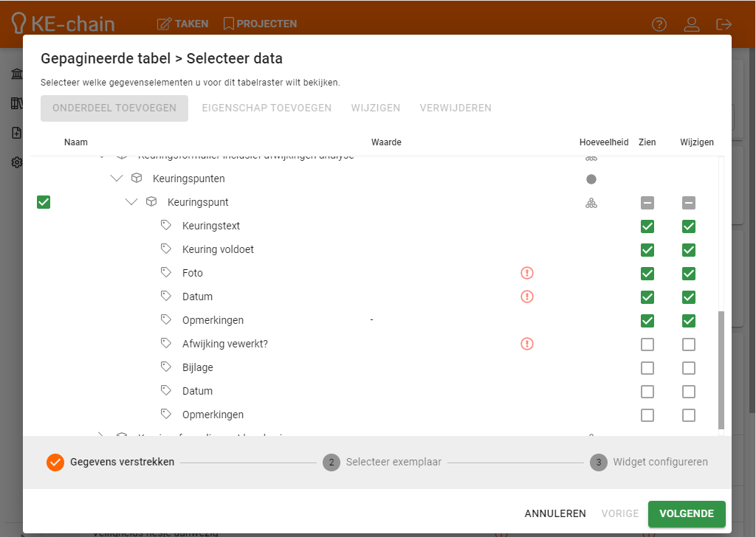The image size is (756, 537).
Task: Click the cube icon beside Keuringspunten
Action: coord(137,179)
